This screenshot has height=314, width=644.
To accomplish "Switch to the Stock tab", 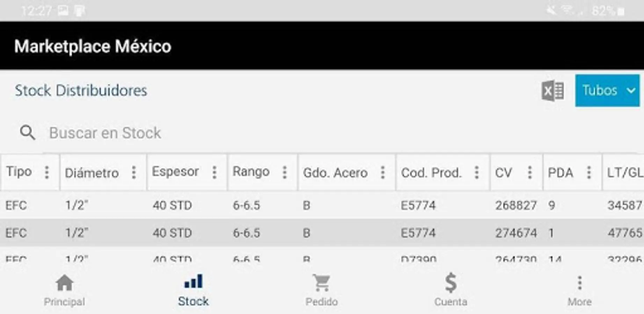I will (x=193, y=290).
